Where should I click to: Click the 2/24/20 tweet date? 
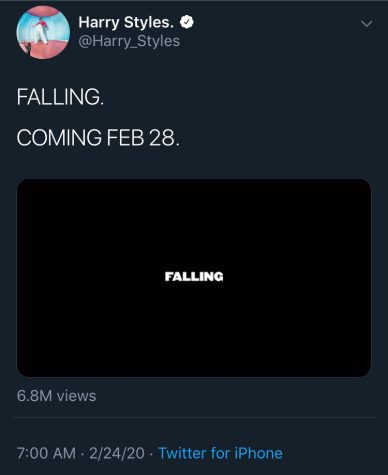click(117, 453)
